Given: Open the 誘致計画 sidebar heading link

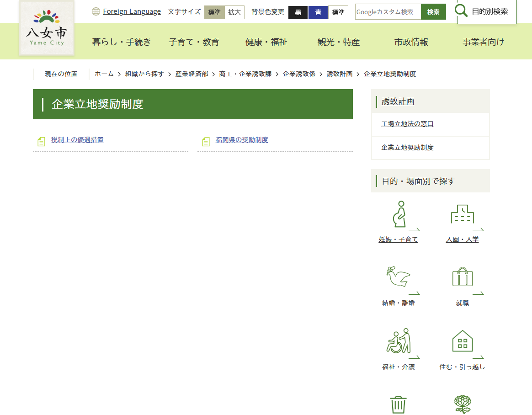Looking at the screenshot, I should tap(398, 101).
